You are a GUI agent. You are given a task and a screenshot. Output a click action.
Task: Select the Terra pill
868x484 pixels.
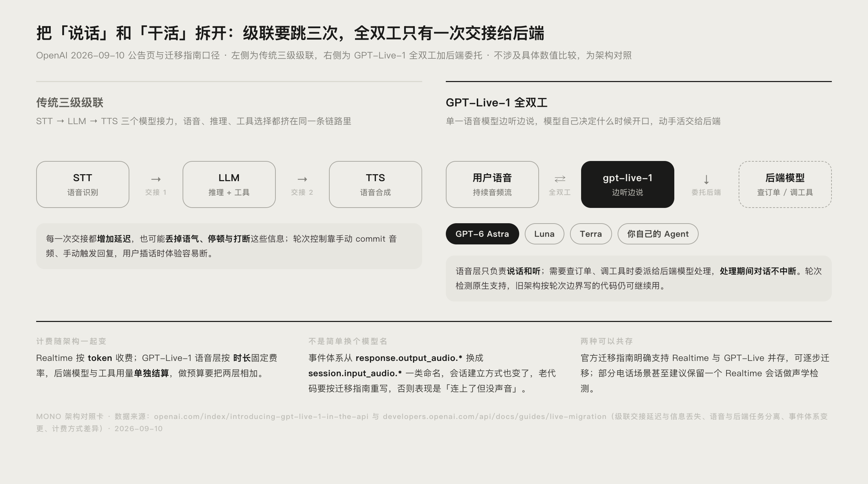[x=591, y=234]
